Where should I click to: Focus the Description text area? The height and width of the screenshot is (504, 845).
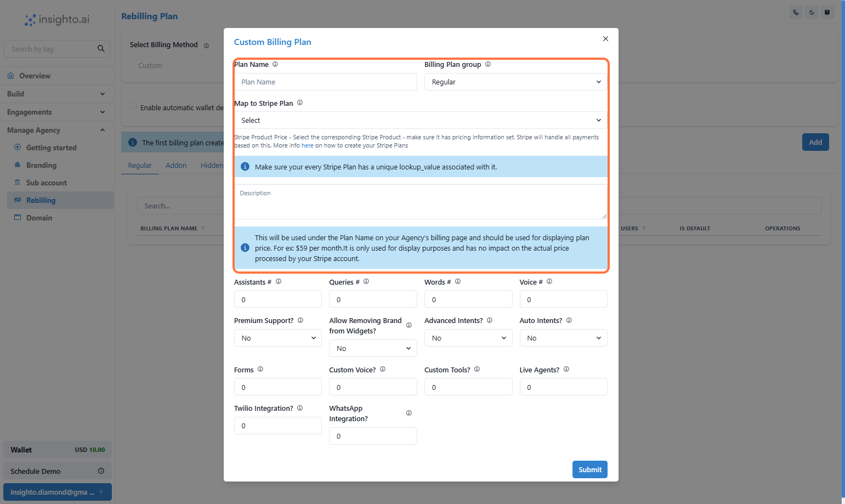(421, 202)
